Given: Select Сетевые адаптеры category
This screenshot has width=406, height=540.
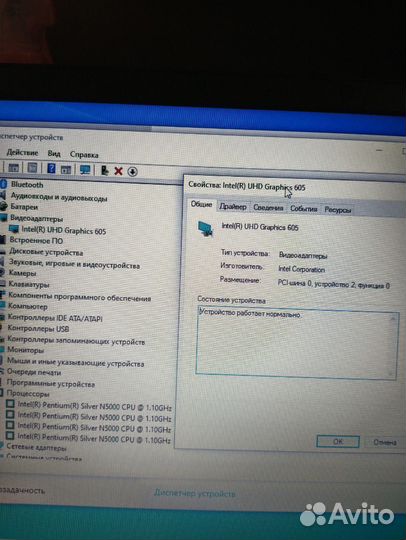Looking at the screenshot, I should click(36, 448).
